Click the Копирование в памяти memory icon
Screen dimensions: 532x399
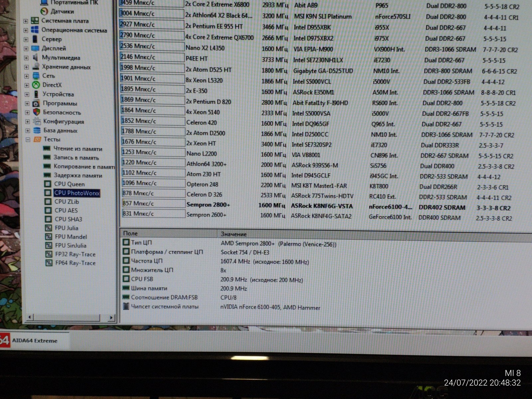[47, 167]
